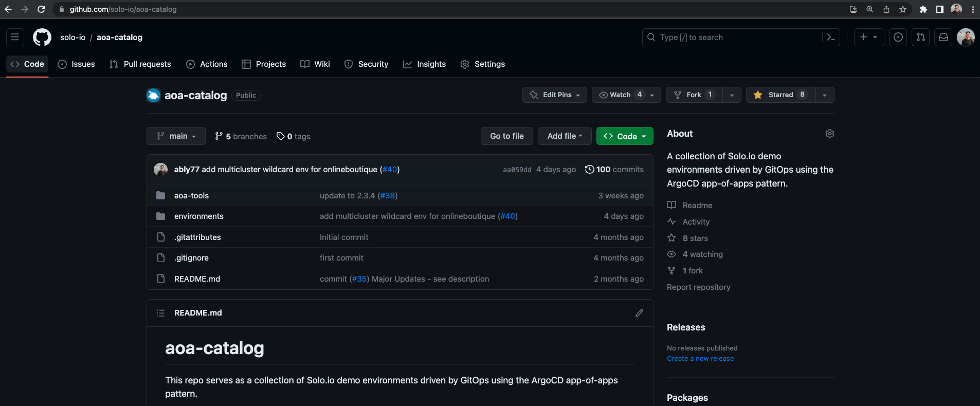The image size is (980, 406).
Task: Click the Go to file button
Action: coord(507,136)
